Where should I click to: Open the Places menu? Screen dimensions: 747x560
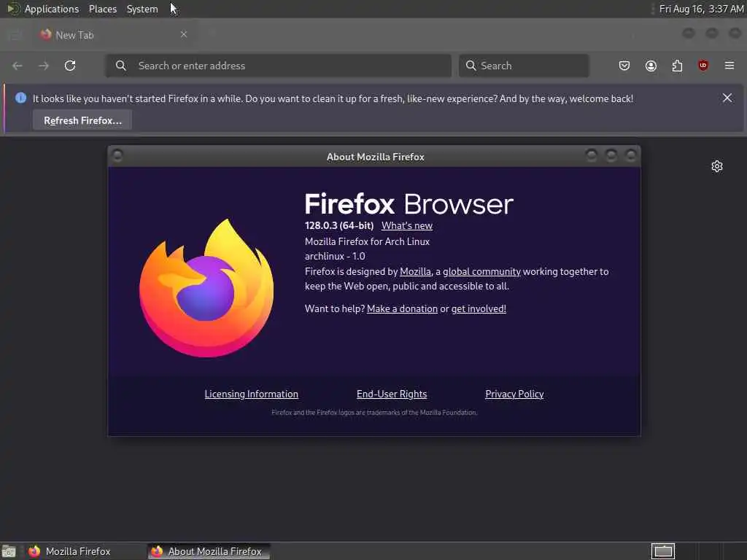click(102, 9)
